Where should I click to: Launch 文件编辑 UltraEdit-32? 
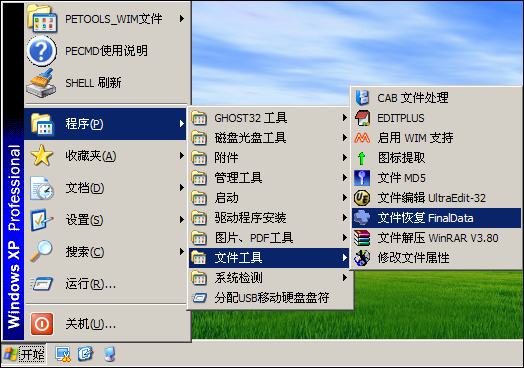[x=436, y=198]
